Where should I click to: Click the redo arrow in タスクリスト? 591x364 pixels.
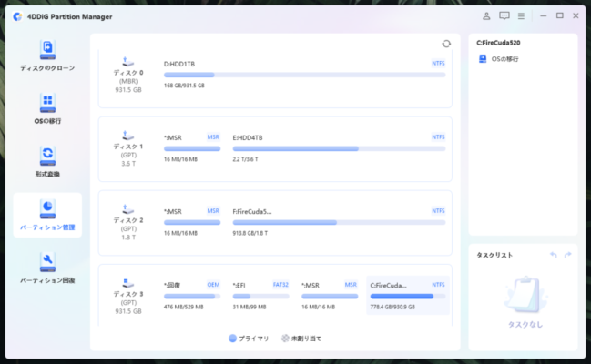(x=567, y=255)
